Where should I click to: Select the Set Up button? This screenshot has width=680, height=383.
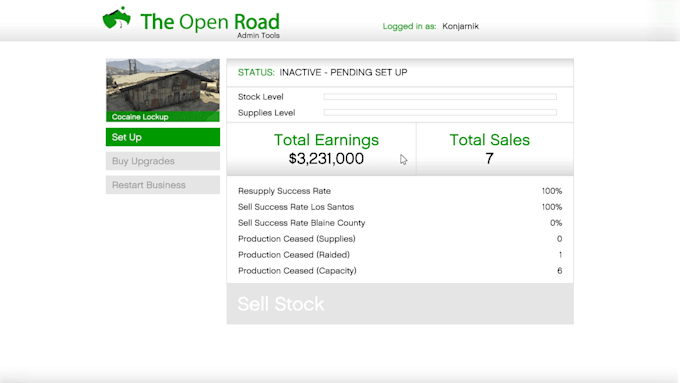click(163, 137)
